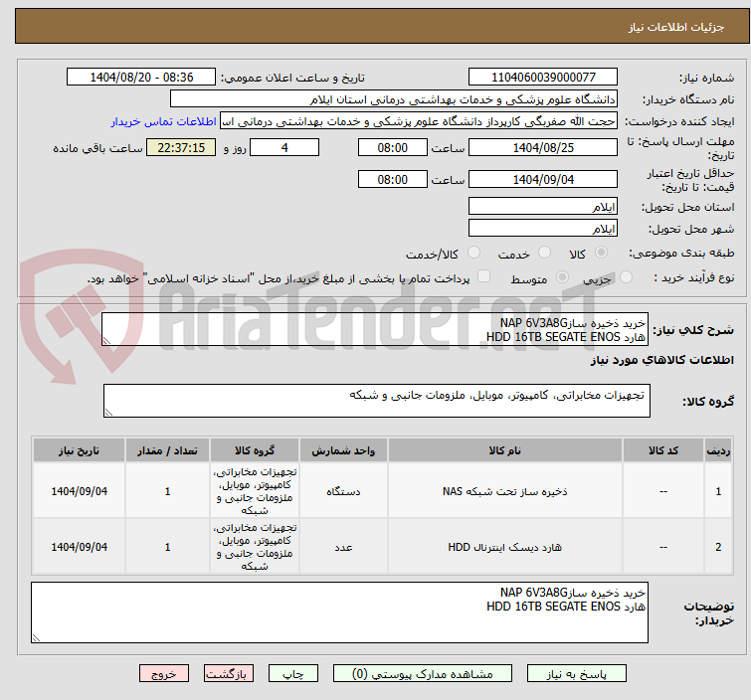751x700 pixels.
Task: Click the ردیف column header
Action: tap(718, 450)
